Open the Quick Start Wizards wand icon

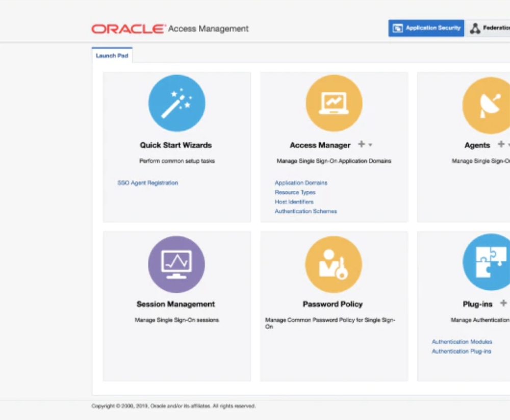[x=176, y=103]
